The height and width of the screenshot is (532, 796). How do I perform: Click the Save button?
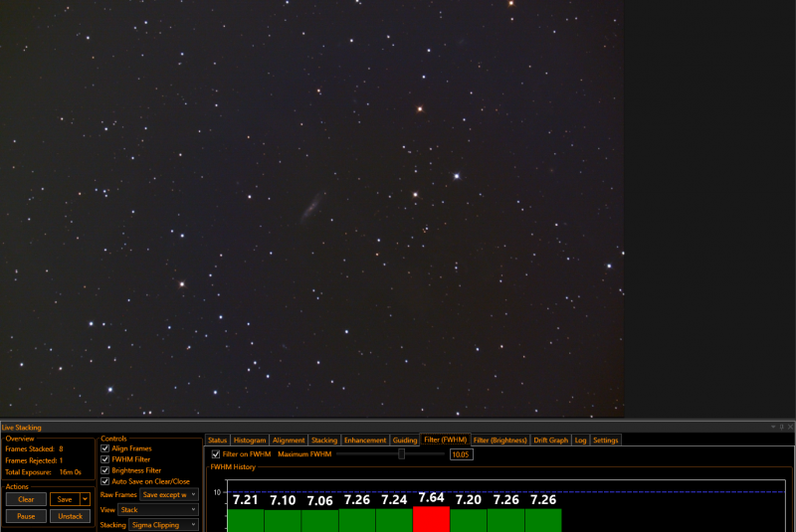(65, 499)
